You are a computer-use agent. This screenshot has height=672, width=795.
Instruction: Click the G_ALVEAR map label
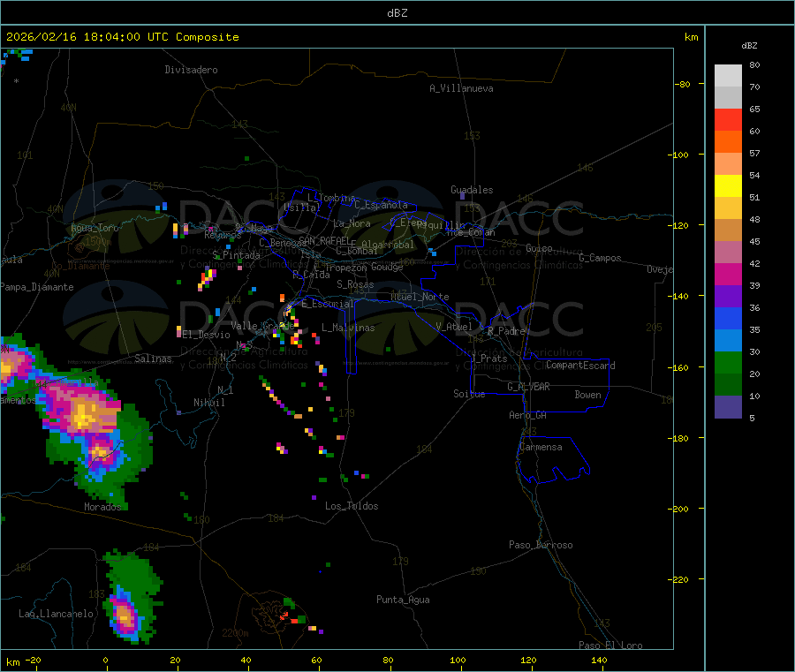tap(528, 387)
